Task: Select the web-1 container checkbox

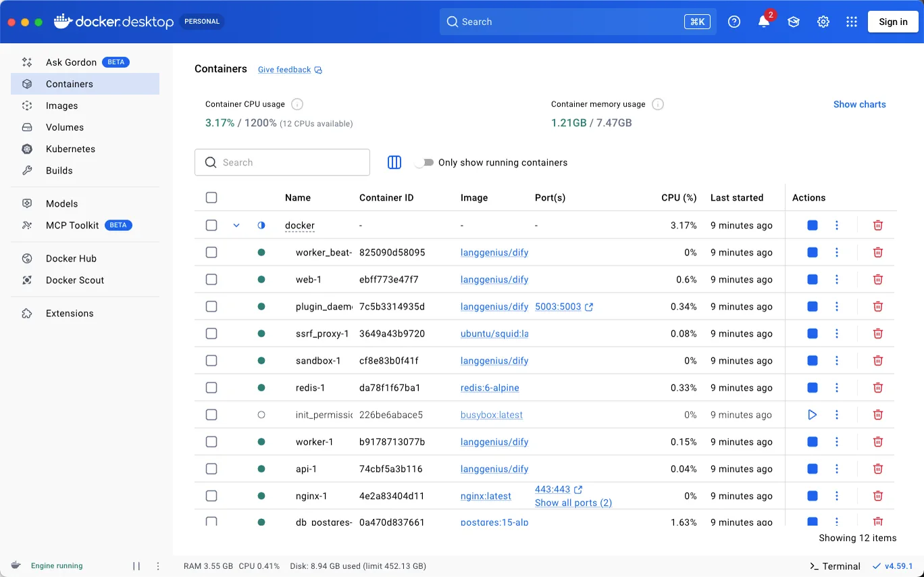Action: click(x=211, y=279)
